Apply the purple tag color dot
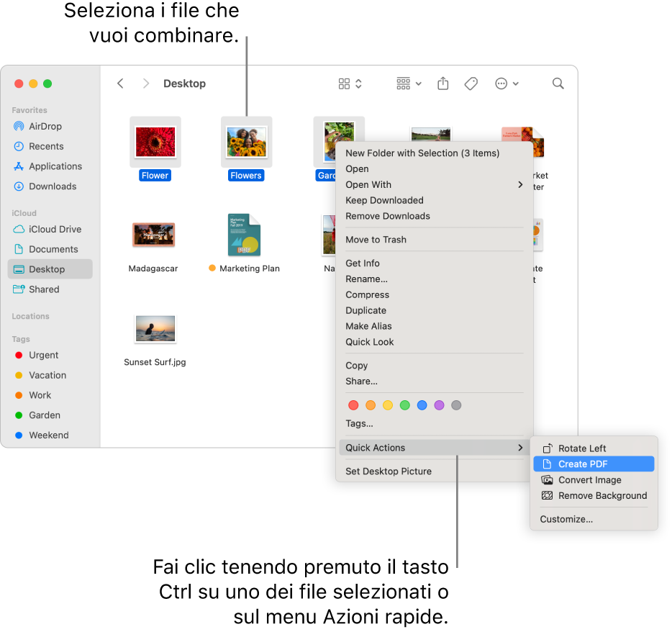 440,405
